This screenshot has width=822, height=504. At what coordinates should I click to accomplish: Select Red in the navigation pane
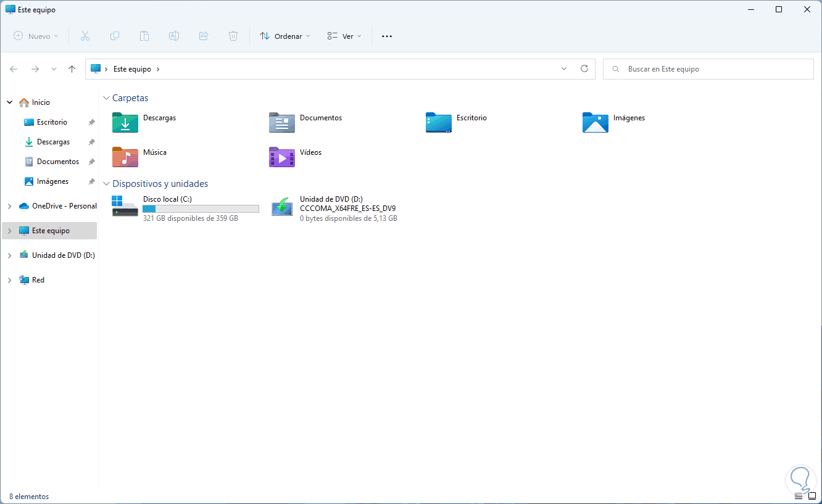[x=38, y=280]
